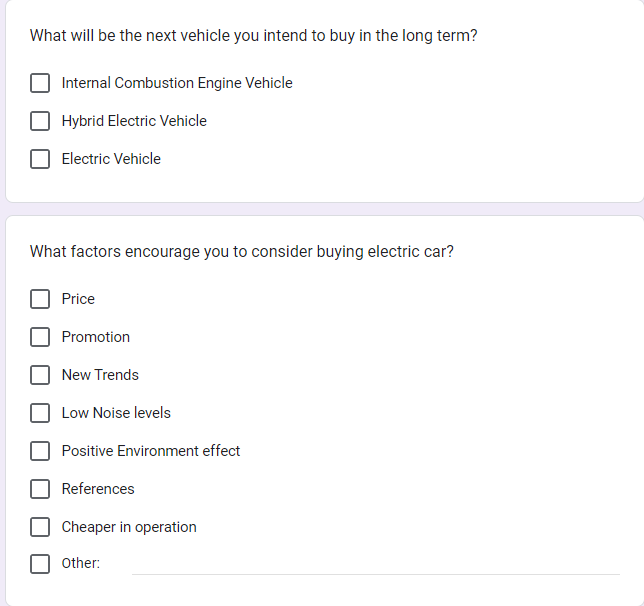Check the Cheaper in operation box
The width and height of the screenshot is (644, 606).
[x=40, y=527]
